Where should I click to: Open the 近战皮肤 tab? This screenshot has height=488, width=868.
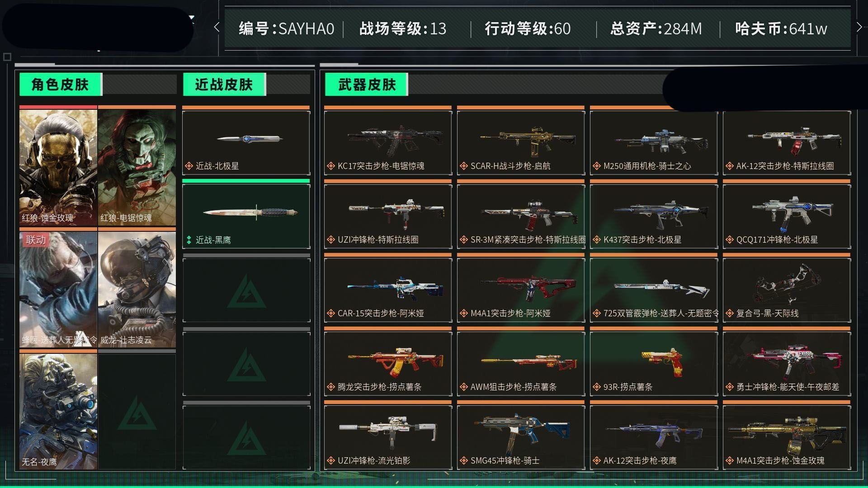[224, 84]
